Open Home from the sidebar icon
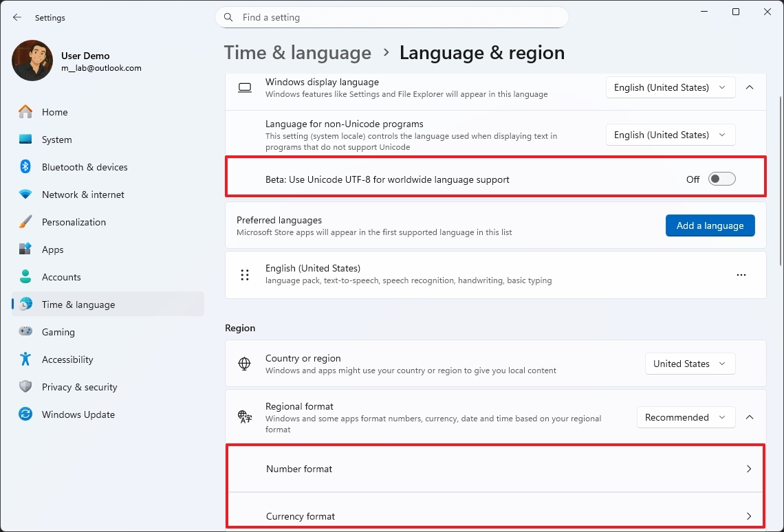Screen dimensions: 784x532 tap(25, 112)
